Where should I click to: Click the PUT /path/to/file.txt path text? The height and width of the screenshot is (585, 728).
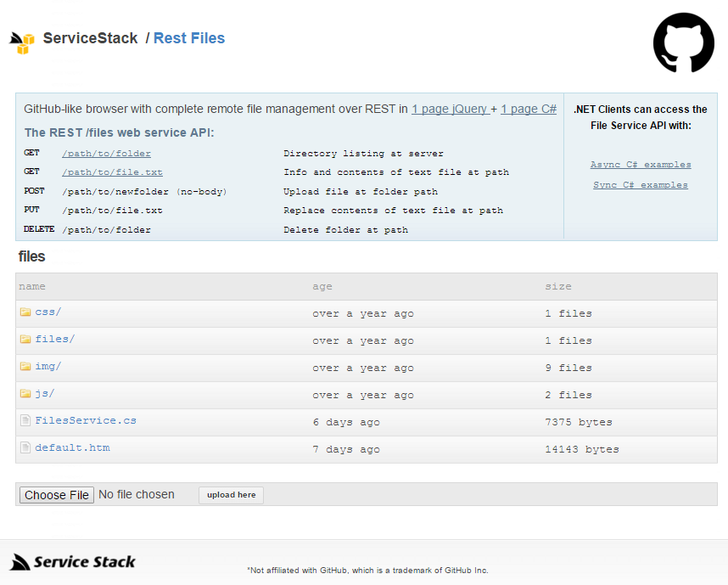[112, 211]
